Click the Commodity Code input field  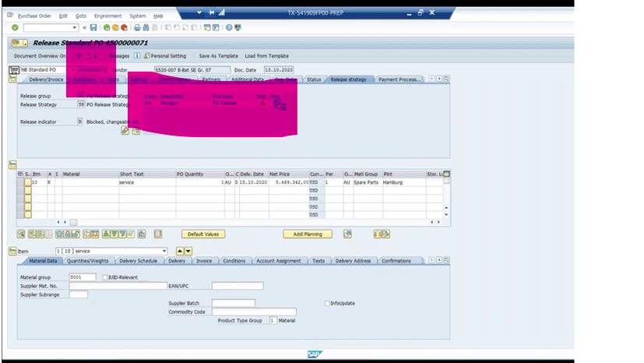254,312
